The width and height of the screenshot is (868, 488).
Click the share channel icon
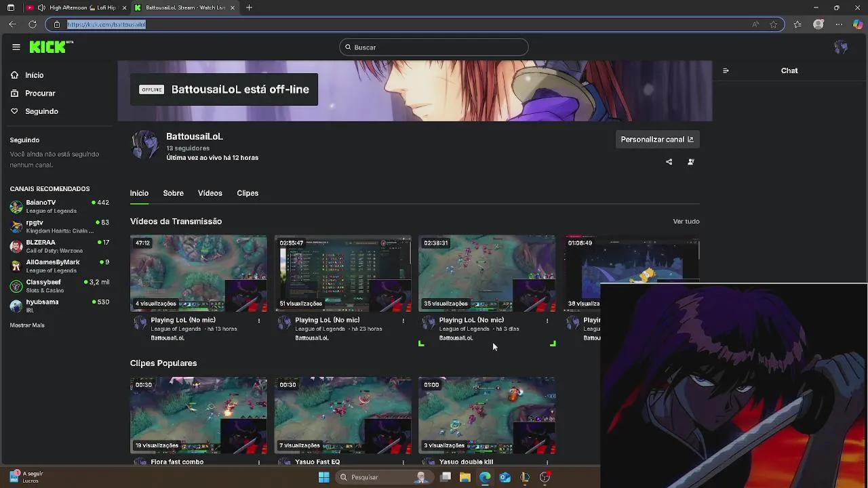pos(669,162)
